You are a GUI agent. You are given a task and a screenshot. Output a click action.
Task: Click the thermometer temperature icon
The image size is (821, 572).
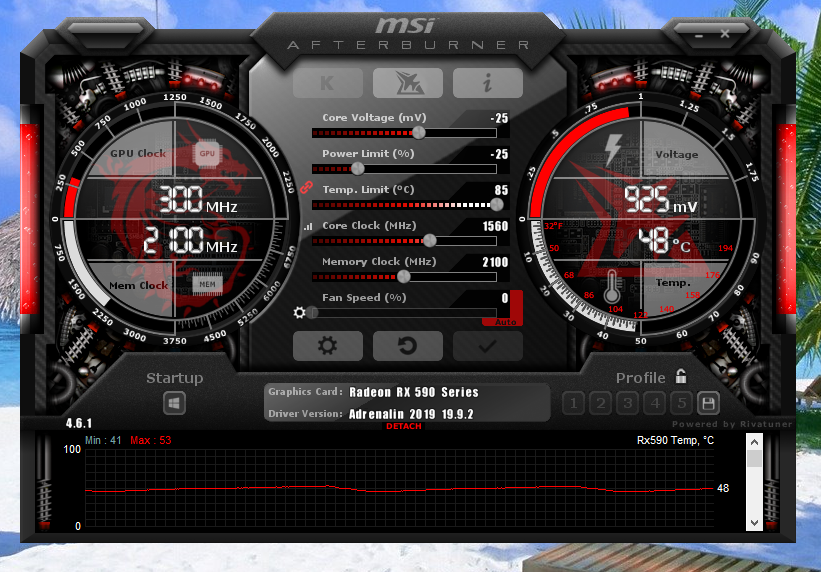click(612, 287)
